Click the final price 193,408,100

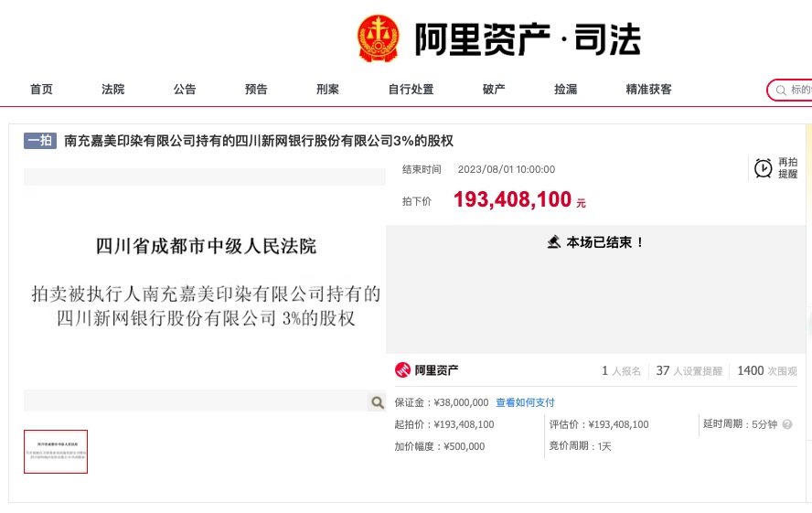(512, 199)
